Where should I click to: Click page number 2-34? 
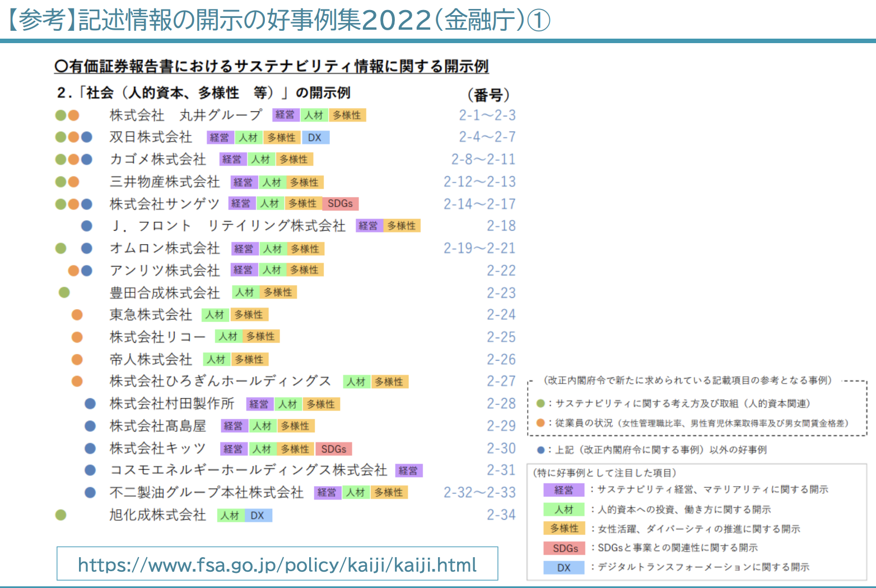pyautogui.click(x=501, y=515)
